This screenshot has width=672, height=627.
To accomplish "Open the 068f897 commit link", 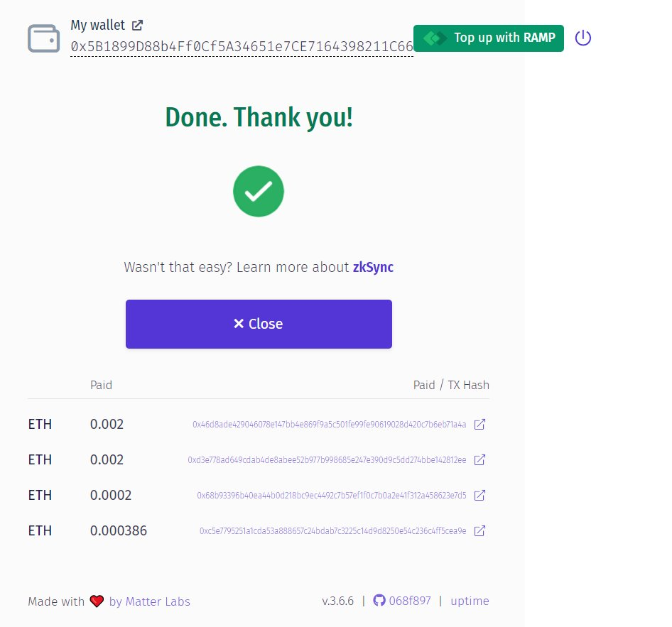I will tap(410, 601).
